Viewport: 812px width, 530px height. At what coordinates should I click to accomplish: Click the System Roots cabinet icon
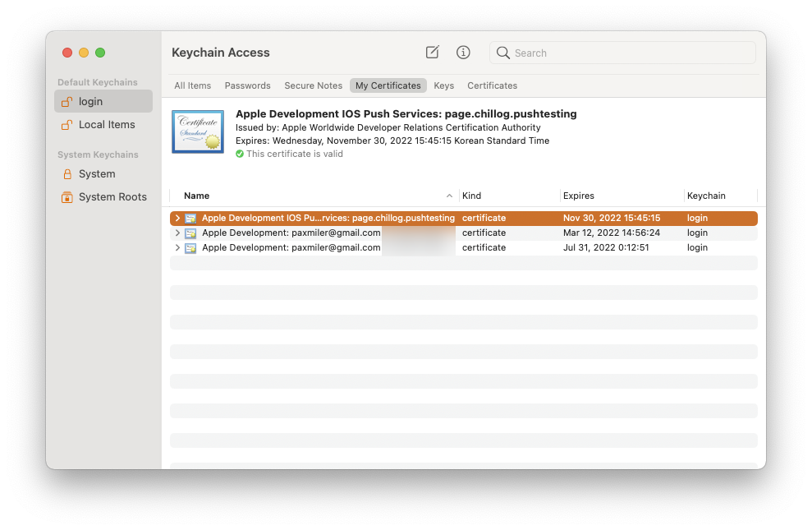[67, 197]
